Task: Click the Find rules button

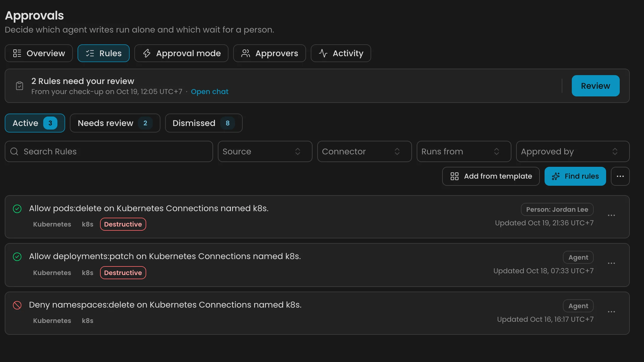Action: 575,176
